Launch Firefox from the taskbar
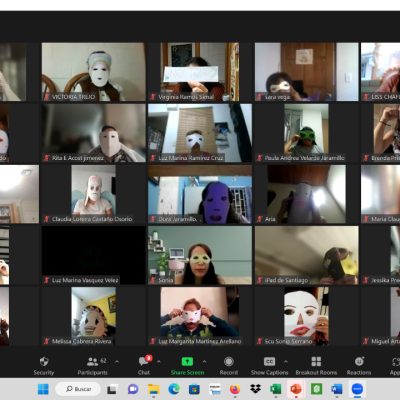 (235, 389)
